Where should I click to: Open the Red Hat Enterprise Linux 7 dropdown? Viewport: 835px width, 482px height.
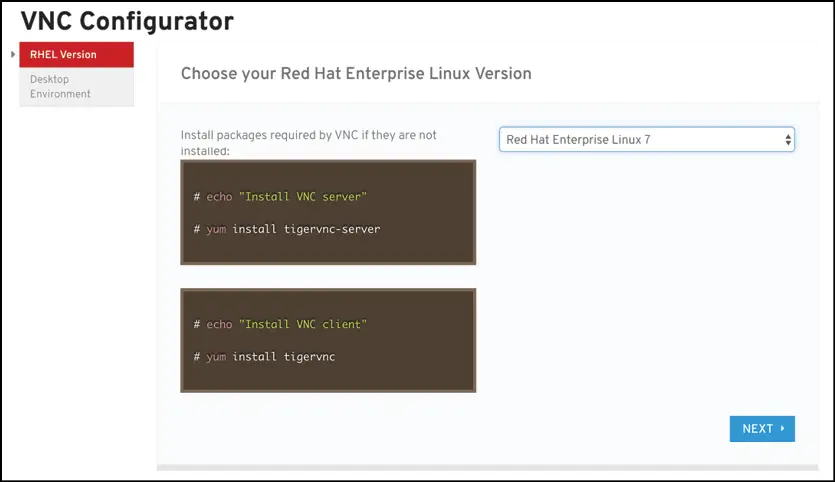pyautogui.click(x=646, y=140)
